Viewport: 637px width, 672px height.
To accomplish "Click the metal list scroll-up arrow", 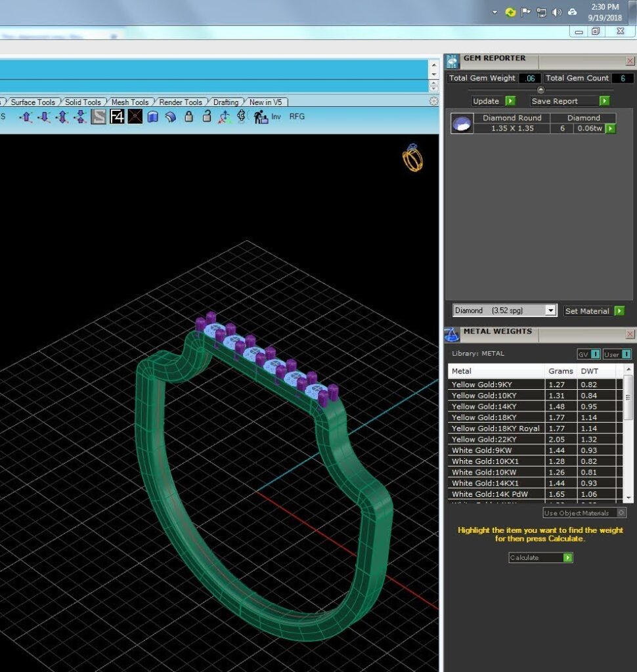I will coord(628,369).
